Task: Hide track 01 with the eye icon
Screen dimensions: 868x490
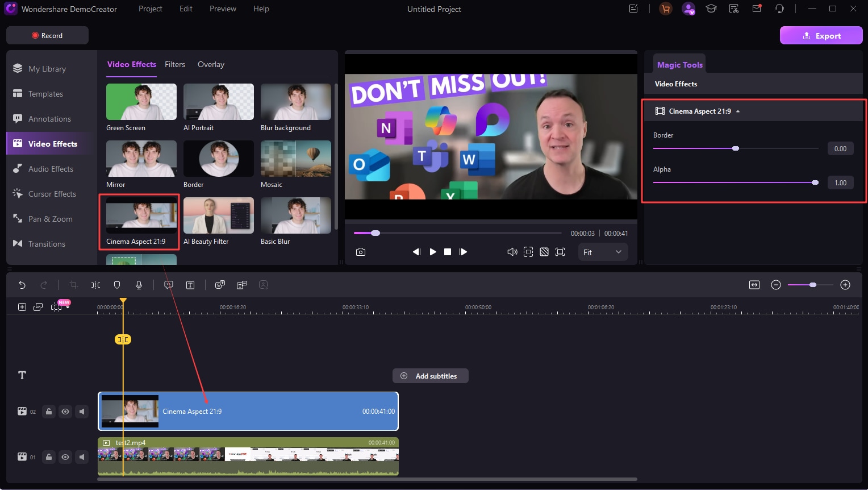Action: (x=65, y=457)
